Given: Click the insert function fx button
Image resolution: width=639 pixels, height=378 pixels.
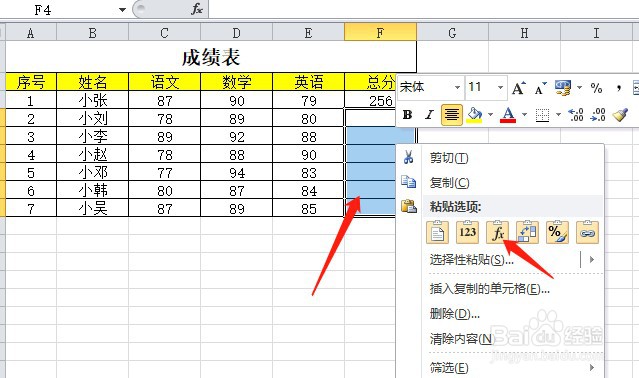Looking at the screenshot, I should coord(197,9).
